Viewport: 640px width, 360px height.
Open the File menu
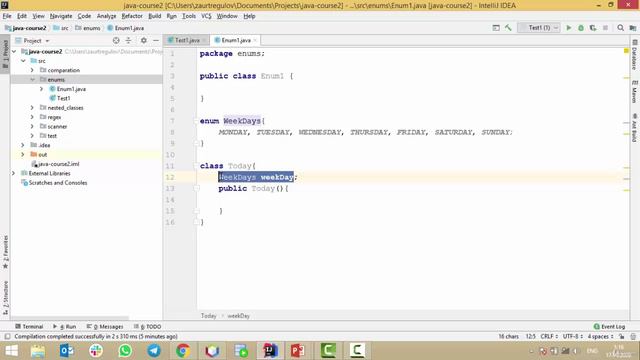7,16
